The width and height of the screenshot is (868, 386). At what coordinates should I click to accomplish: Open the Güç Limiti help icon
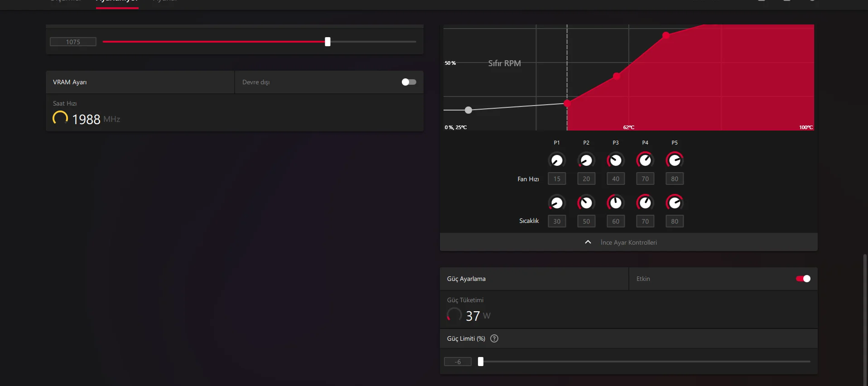point(494,338)
